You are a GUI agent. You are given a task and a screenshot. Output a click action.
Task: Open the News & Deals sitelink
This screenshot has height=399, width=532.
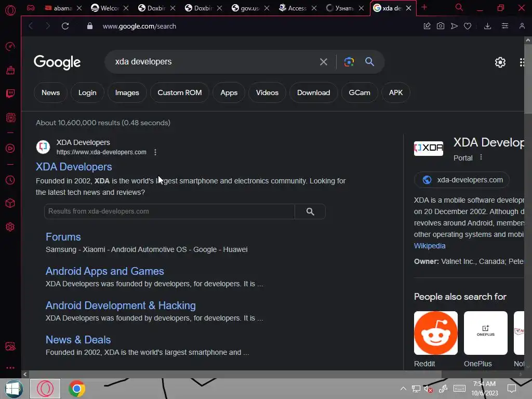pyautogui.click(x=78, y=340)
